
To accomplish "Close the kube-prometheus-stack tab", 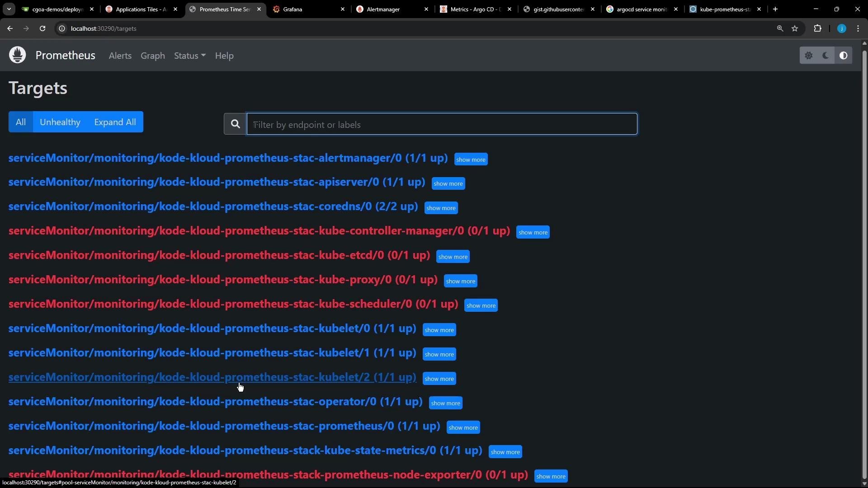I will pos(759,9).
